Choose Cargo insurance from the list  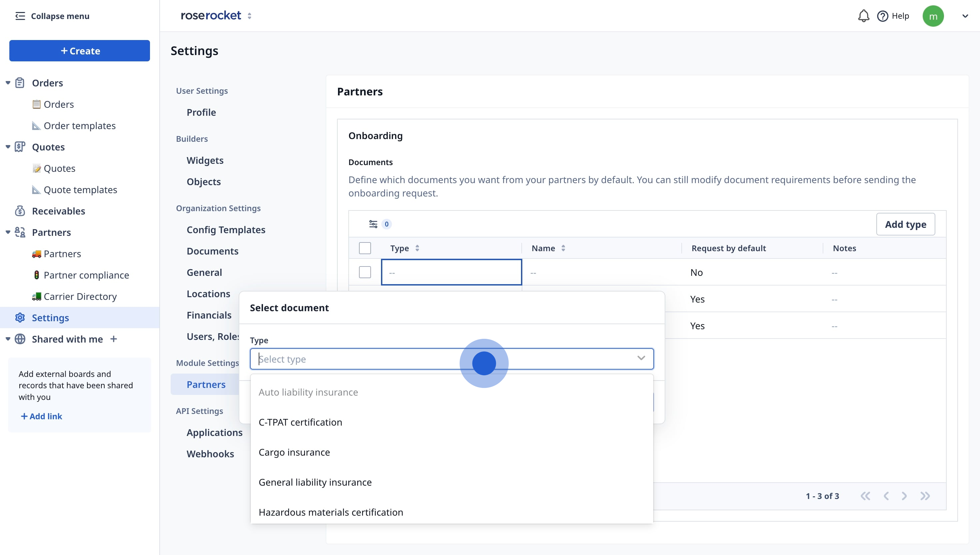coord(294,452)
